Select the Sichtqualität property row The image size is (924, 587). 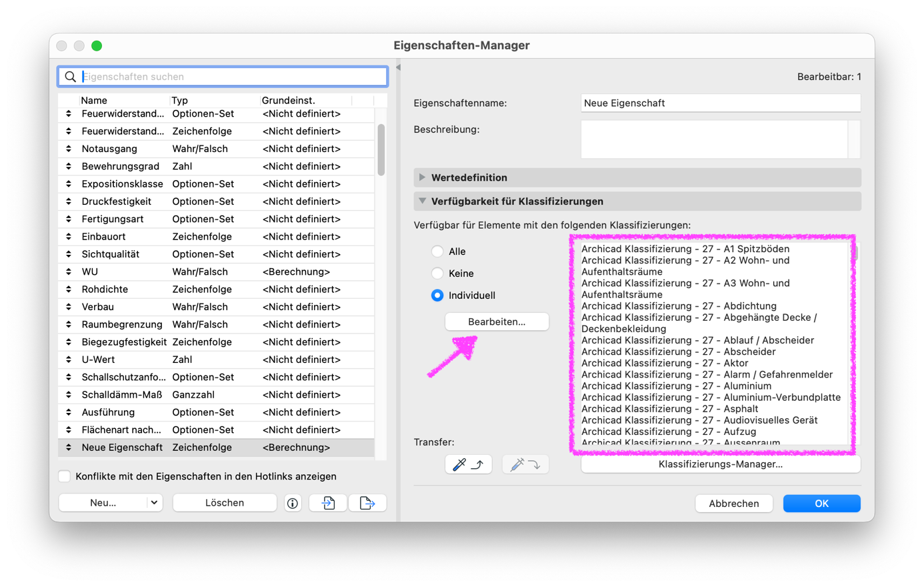216,254
